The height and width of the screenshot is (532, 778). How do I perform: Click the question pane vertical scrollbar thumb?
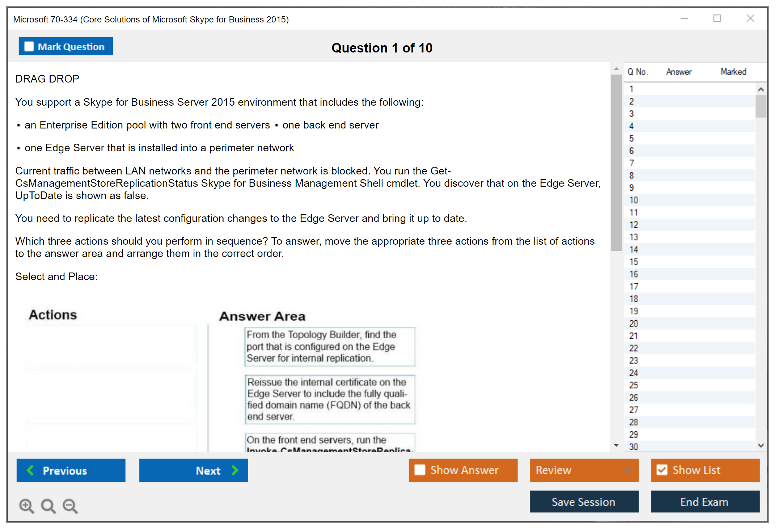coord(616,163)
